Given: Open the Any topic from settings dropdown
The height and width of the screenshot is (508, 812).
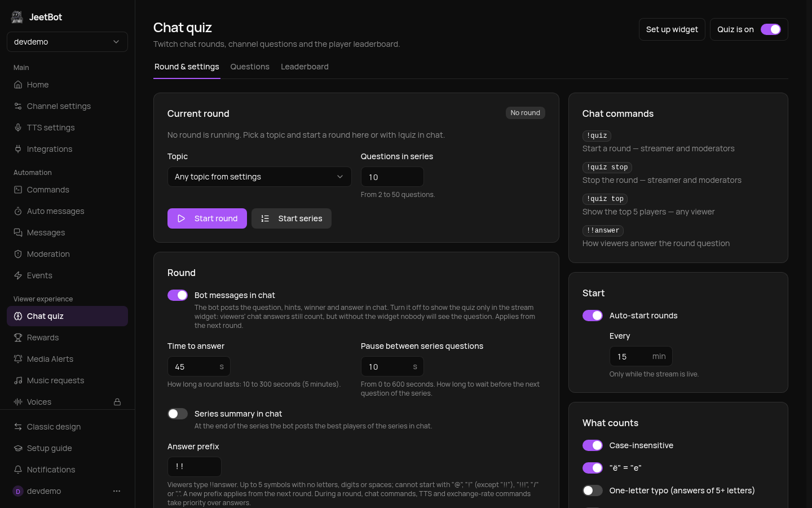Looking at the screenshot, I should (259, 177).
